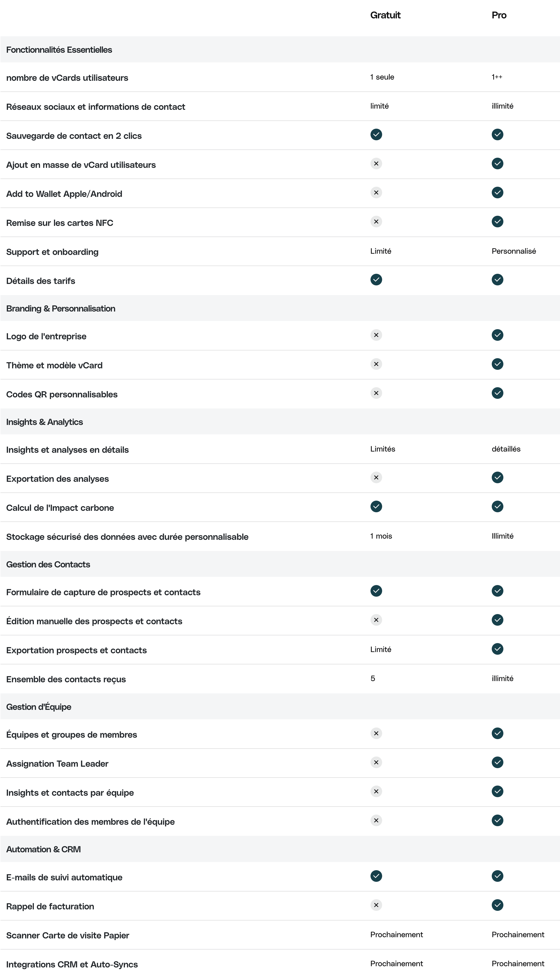
Task: Click Pro checkmark for Assignation Team Leader
Action: (x=497, y=762)
